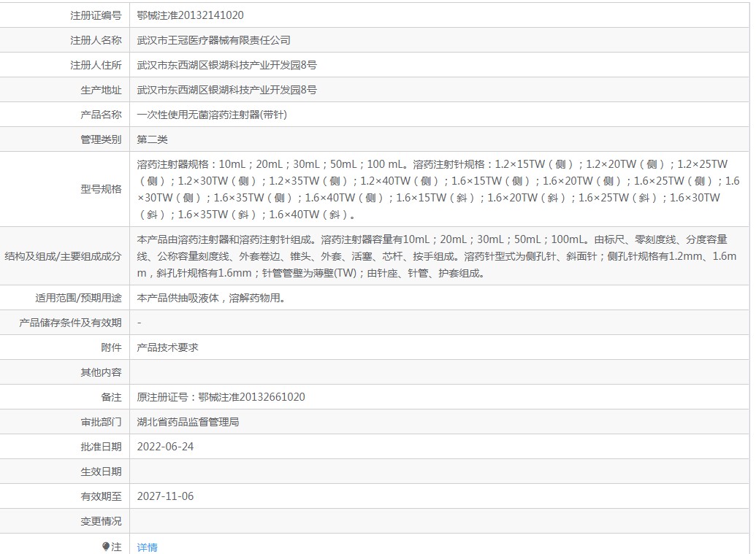
Task: Click the 附件 label
Action: [111, 348]
